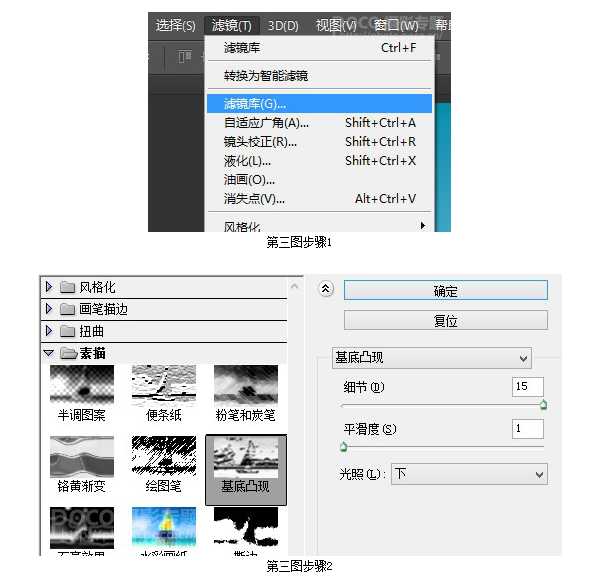Select the 便条纸 filter thumbnail
This screenshot has height=585, width=590.
click(x=164, y=385)
